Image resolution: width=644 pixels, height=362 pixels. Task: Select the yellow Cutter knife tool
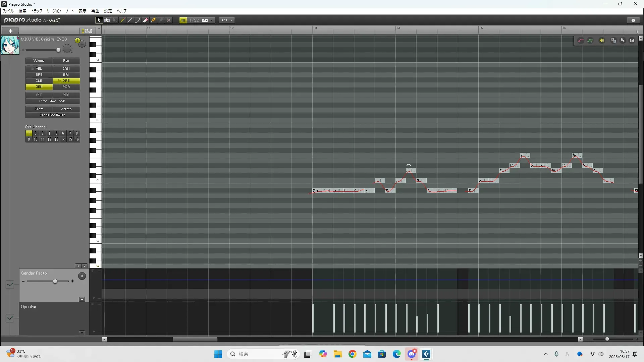pos(153,20)
